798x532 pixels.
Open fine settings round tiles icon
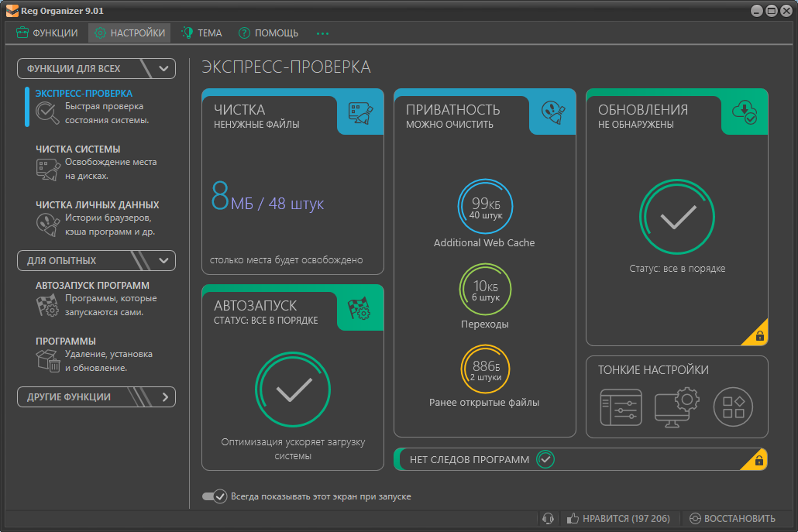tap(733, 407)
